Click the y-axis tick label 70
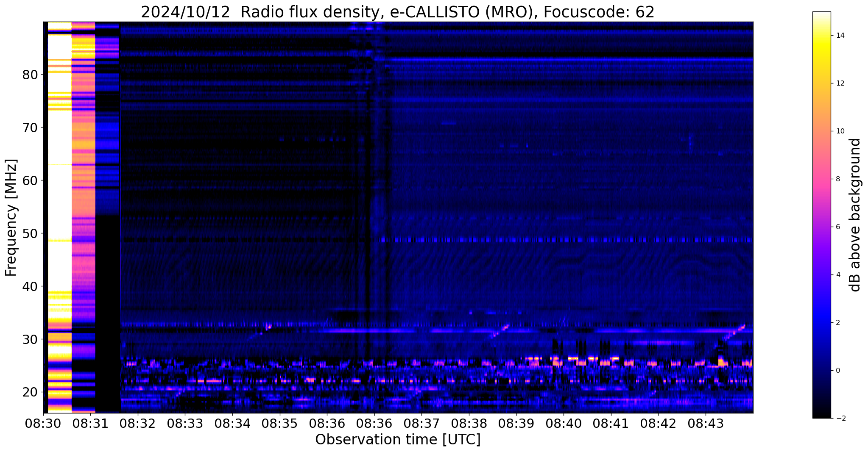Image resolution: width=868 pixels, height=452 pixels. coord(30,128)
